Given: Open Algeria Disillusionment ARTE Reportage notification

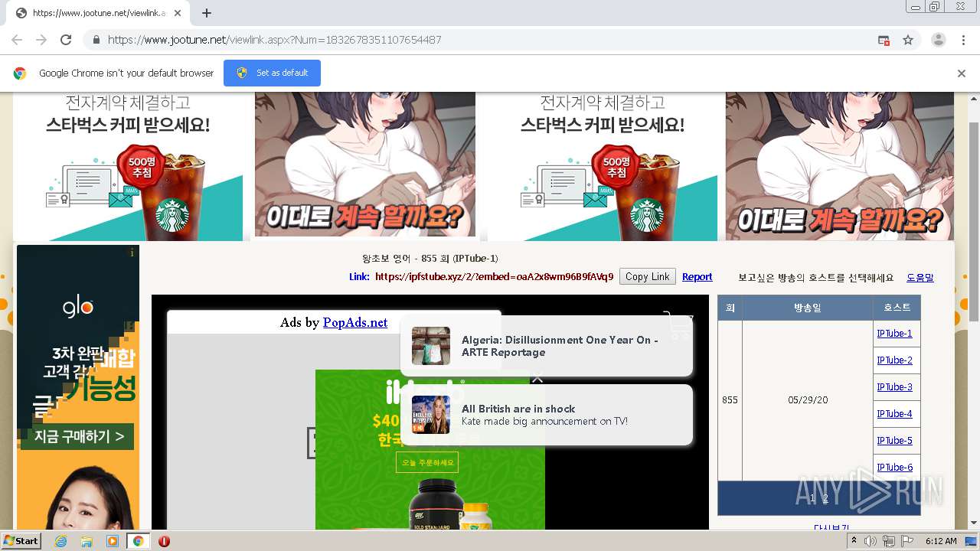Looking at the screenshot, I should [x=547, y=346].
